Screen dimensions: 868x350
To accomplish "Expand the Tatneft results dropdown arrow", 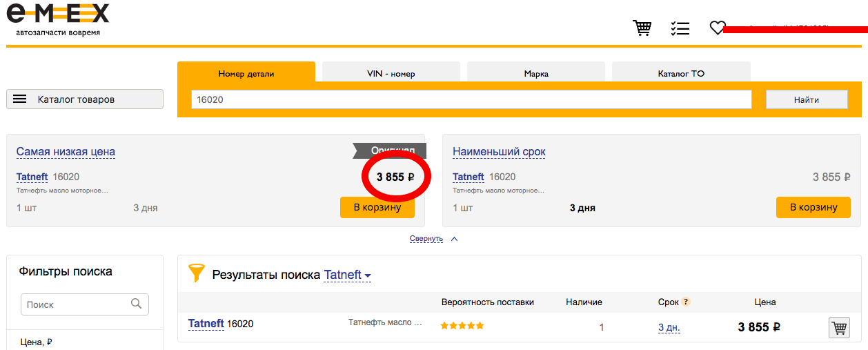I will point(368,275).
